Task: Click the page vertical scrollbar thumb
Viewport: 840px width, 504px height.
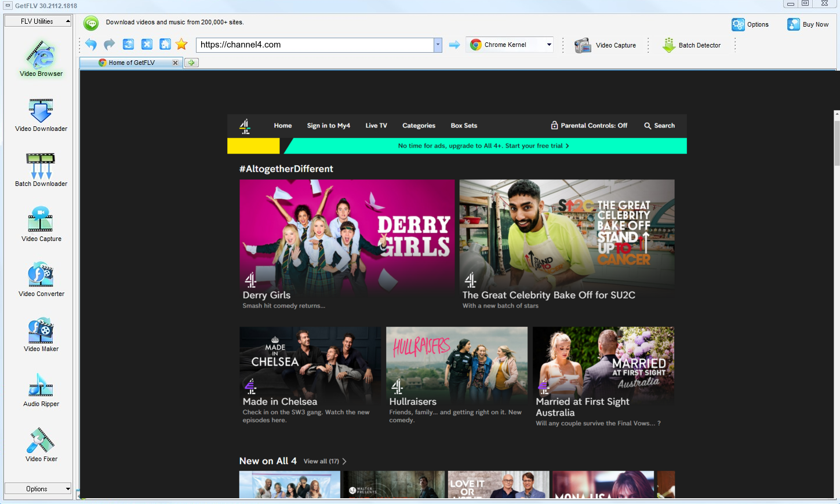Action: 837,143
